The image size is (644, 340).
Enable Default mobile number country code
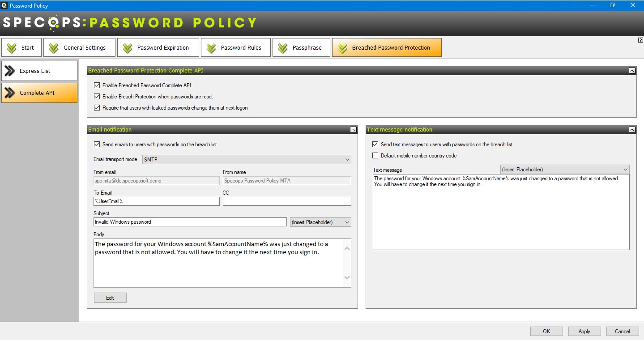[375, 156]
